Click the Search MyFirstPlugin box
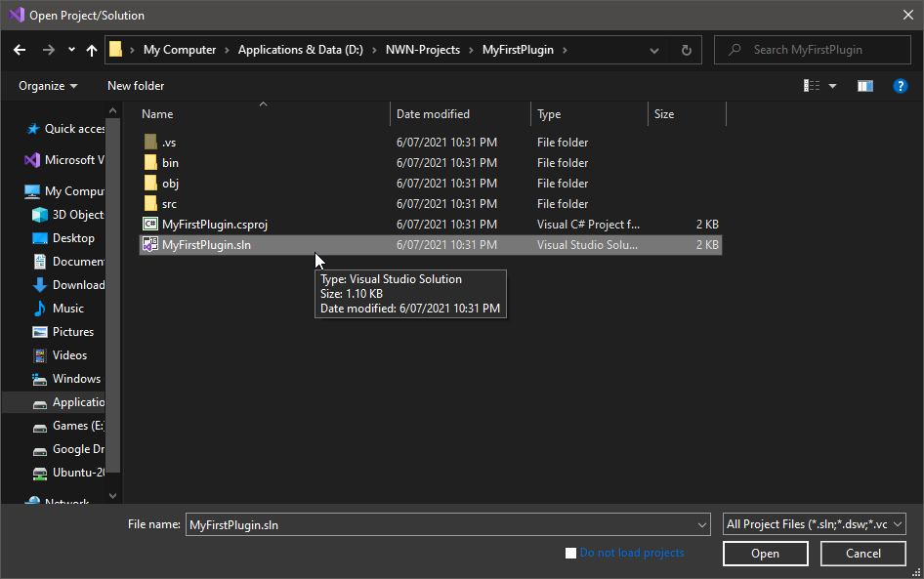Image resolution: width=924 pixels, height=579 pixels. point(813,50)
